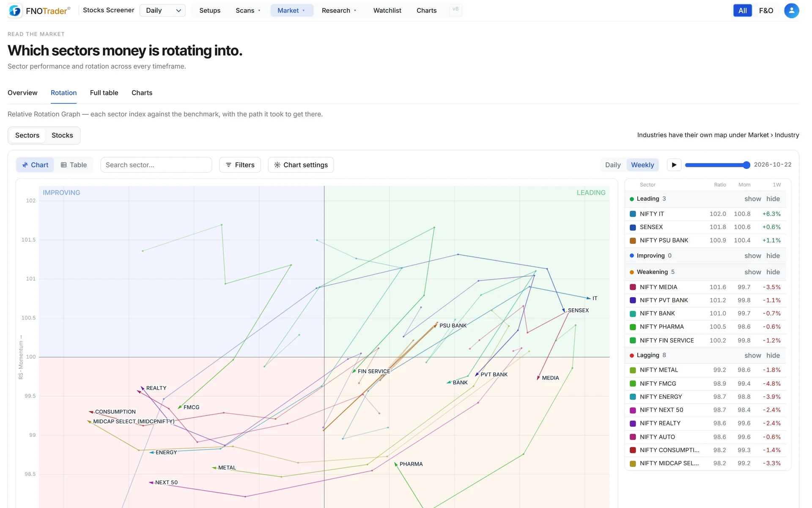This screenshot has height=508, width=812.
Task: Click show for Lagging group
Action: 752,356
